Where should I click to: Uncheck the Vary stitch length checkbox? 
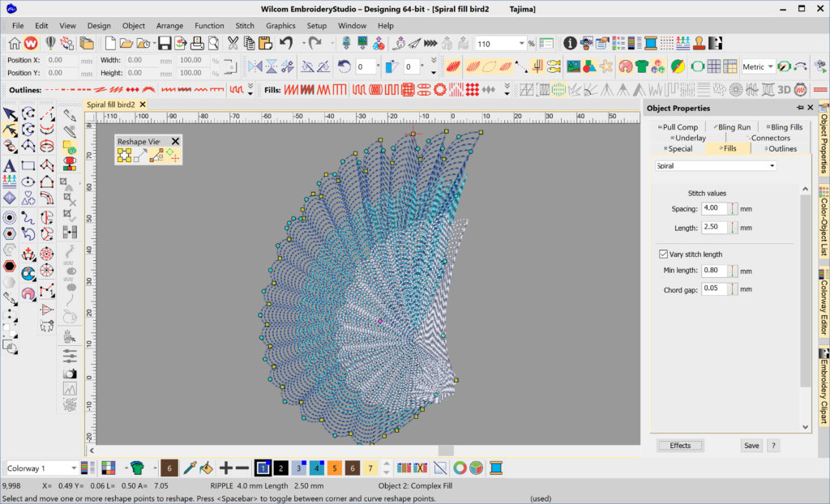click(x=665, y=254)
